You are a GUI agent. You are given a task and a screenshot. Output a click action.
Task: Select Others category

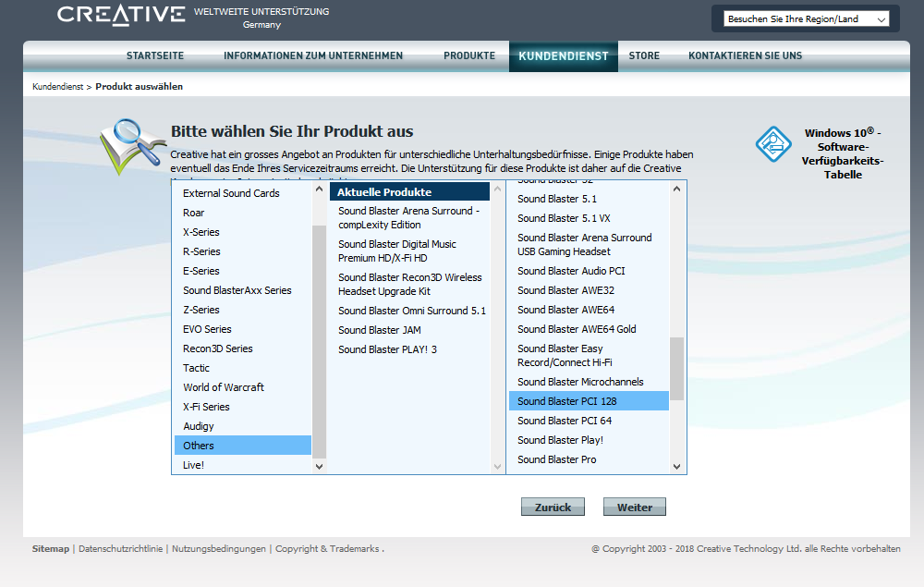click(x=242, y=446)
